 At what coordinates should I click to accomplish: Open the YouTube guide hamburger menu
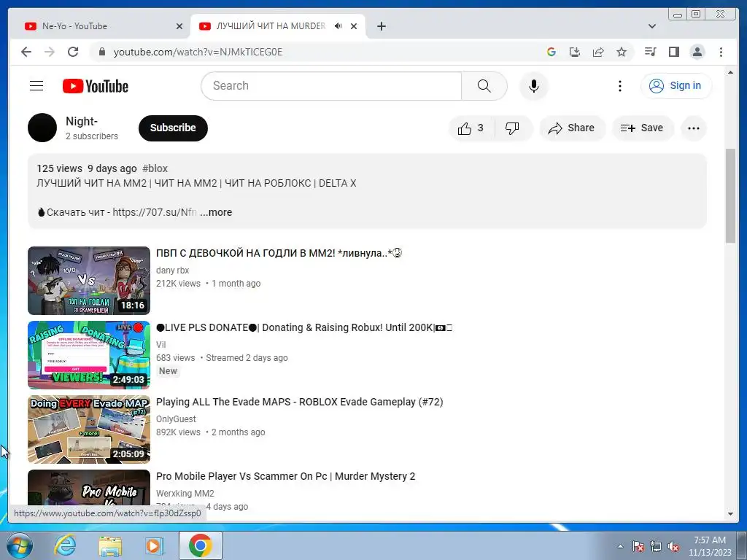point(36,86)
